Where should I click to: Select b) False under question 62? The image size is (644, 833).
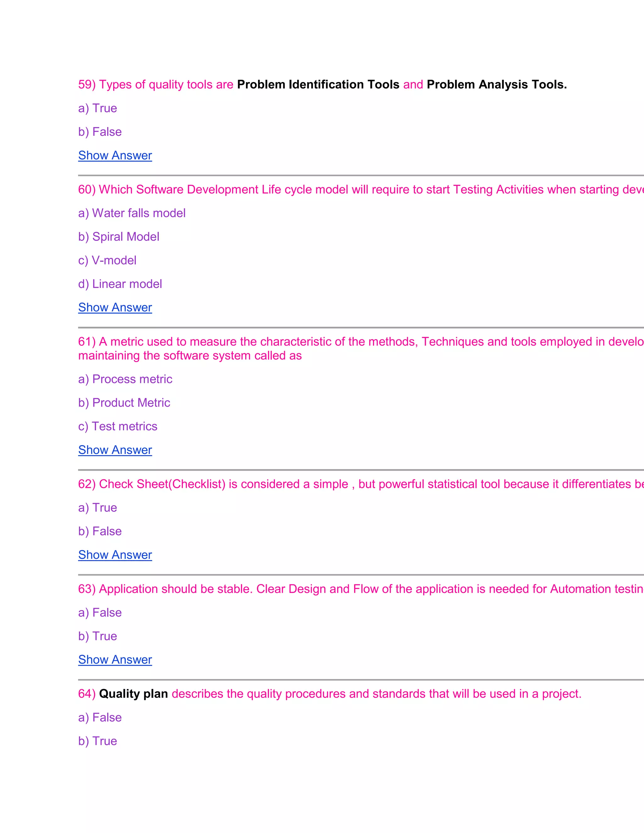point(100,531)
